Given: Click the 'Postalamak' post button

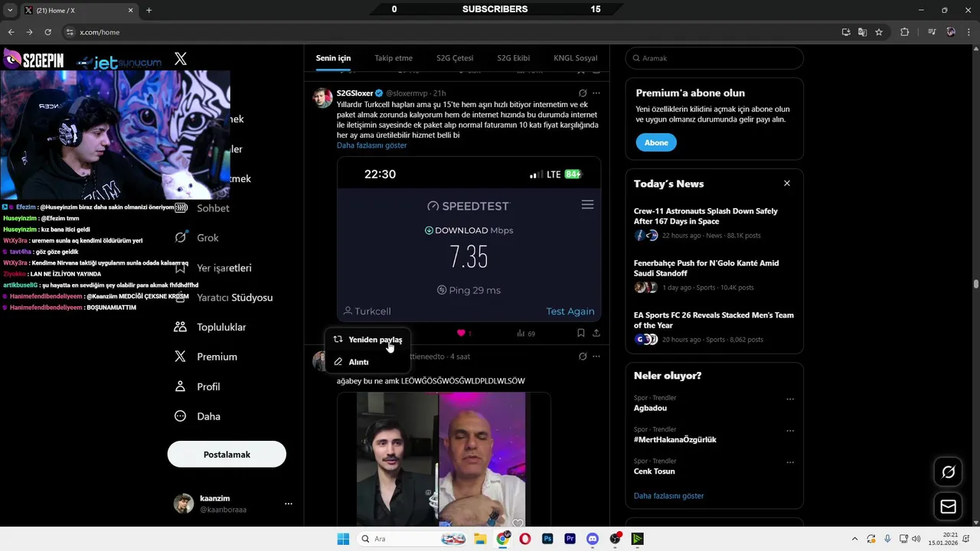Looking at the screenshot, I should pyautogui.click(x=227, y=455).
